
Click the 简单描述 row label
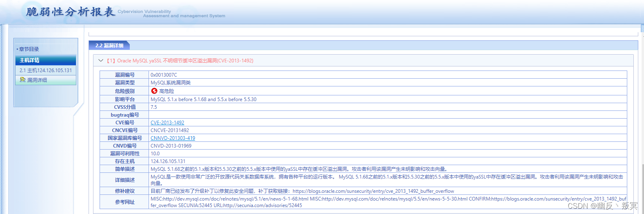click(124, 169)
